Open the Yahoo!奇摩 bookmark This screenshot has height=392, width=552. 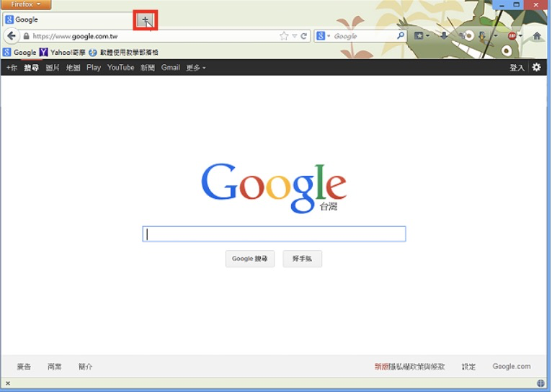coord(62,53)
